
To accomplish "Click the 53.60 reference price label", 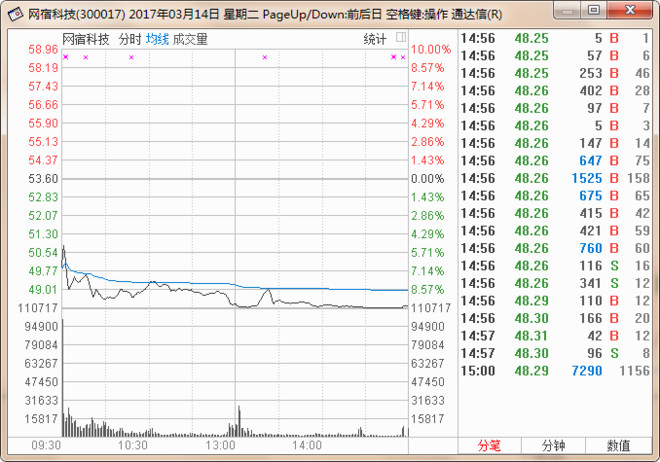I will tap(43, 179).
